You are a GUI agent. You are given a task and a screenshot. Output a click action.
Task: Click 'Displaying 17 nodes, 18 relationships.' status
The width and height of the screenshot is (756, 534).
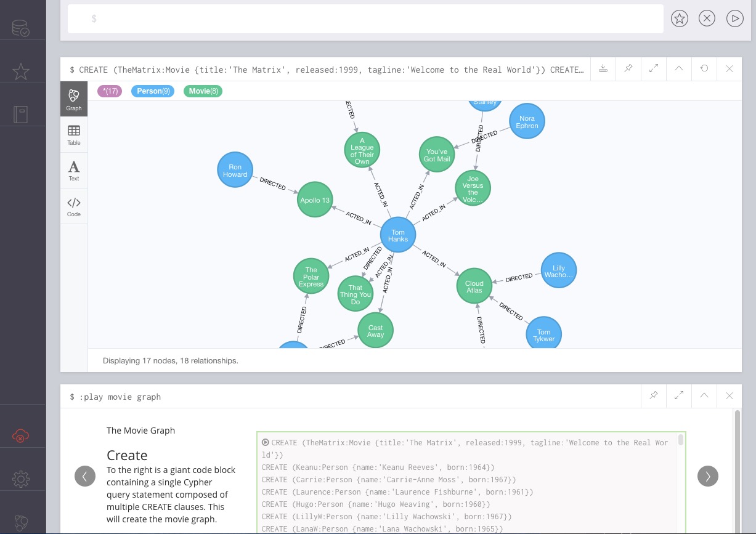171,361
